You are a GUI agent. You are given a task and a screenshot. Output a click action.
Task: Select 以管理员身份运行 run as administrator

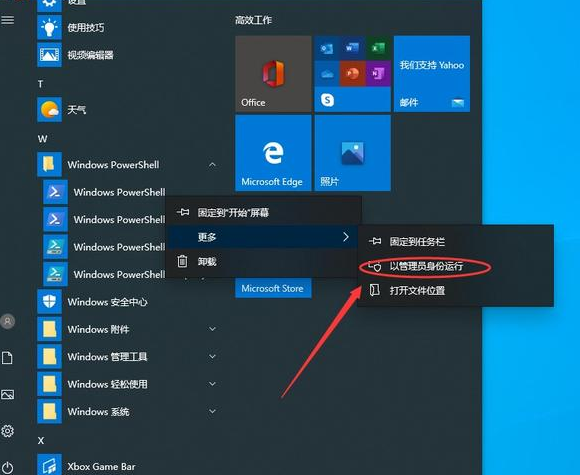click(456, 266)
